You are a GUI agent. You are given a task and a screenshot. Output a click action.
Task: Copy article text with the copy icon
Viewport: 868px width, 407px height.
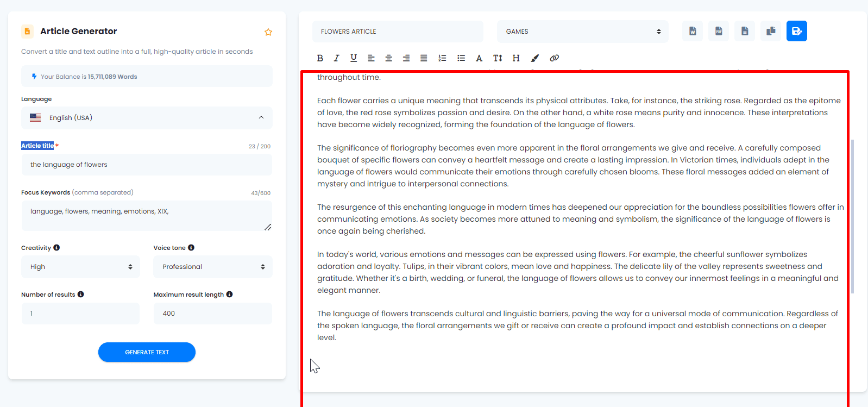(771, 31)
